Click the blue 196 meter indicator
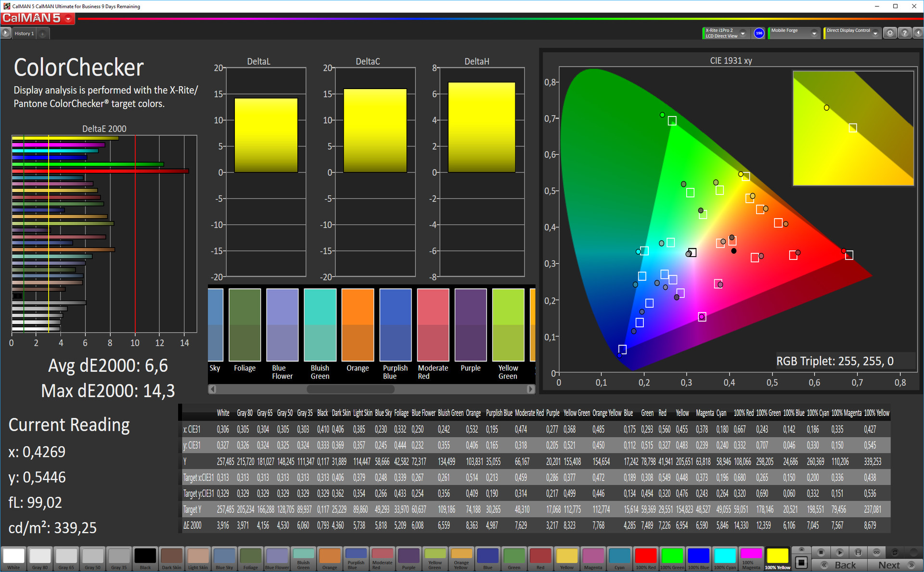 759,33
